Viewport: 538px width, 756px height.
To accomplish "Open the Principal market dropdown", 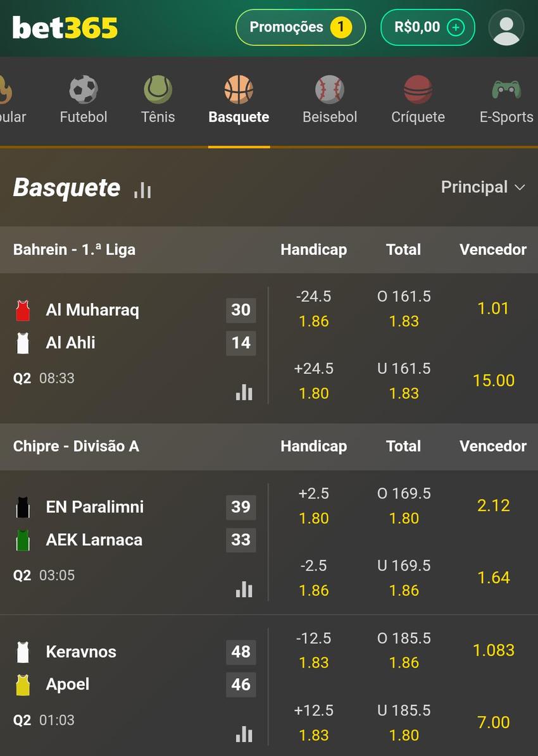I will click(484, 187).
